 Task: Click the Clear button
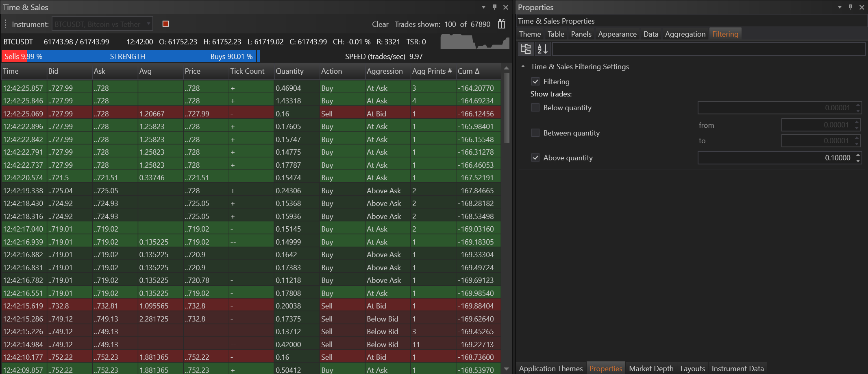[380, 24]
